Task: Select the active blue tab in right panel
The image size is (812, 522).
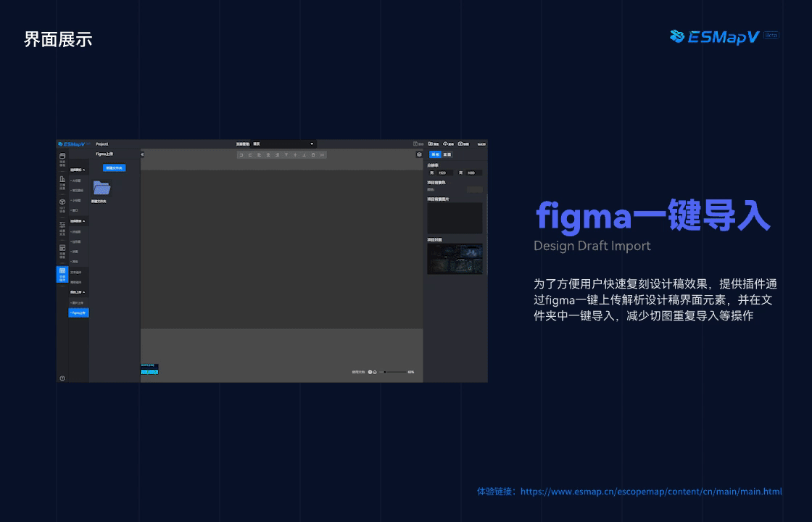Action: click(435, 154)
